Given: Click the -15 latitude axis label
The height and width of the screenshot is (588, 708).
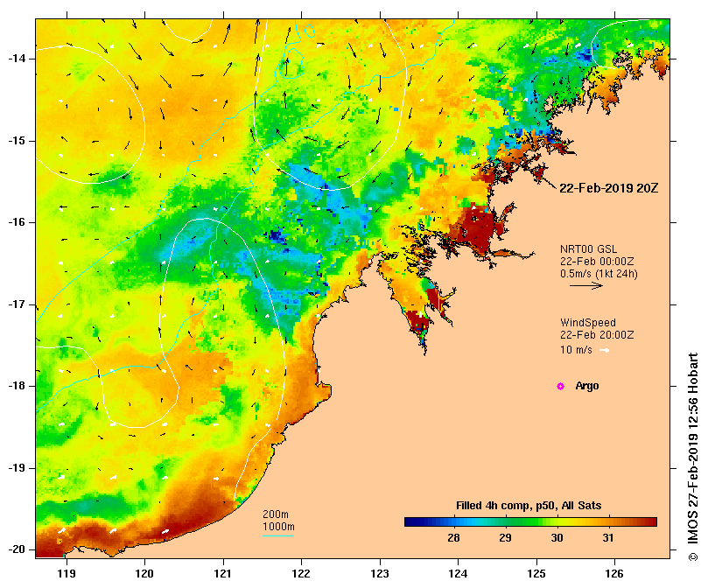Looking at the screenshot, I should [17, 141].
